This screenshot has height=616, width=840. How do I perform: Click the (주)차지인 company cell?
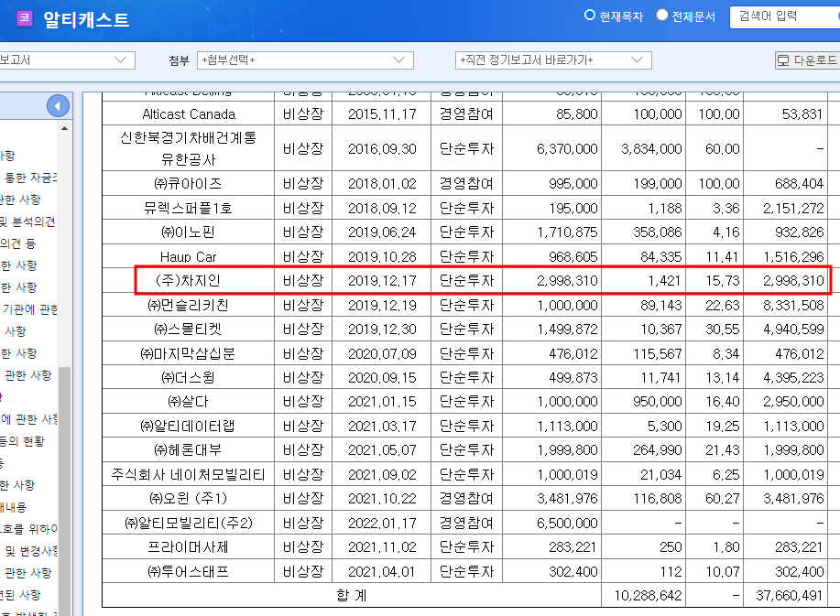[189, 280]
